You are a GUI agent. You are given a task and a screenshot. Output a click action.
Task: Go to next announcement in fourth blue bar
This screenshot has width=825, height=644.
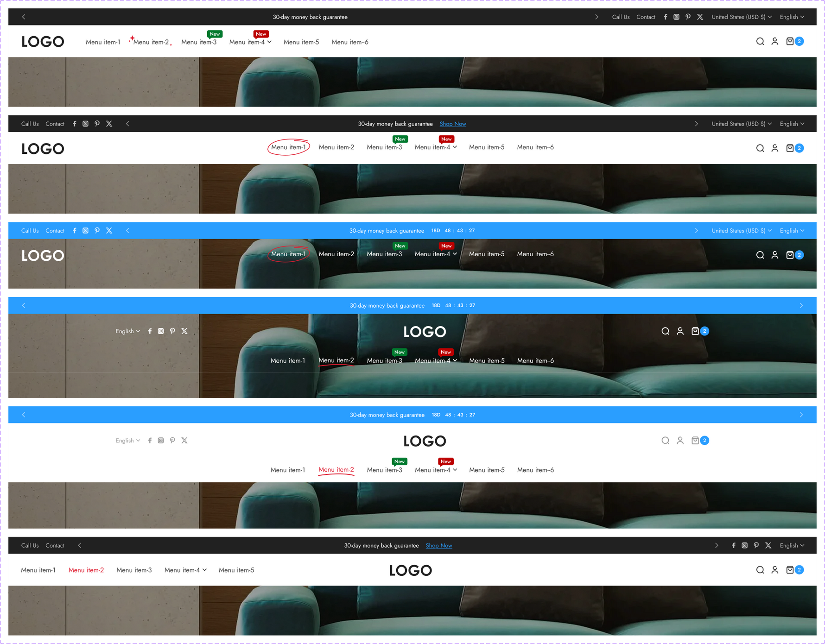pos(801,306)
